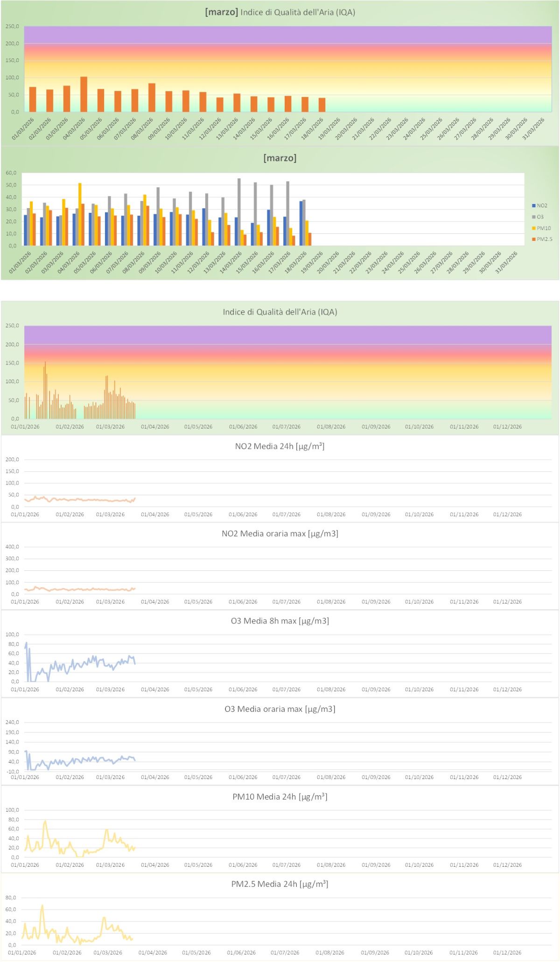Click the blue NO2 legend swatch

pyautogui.click(x=533, y=206)
